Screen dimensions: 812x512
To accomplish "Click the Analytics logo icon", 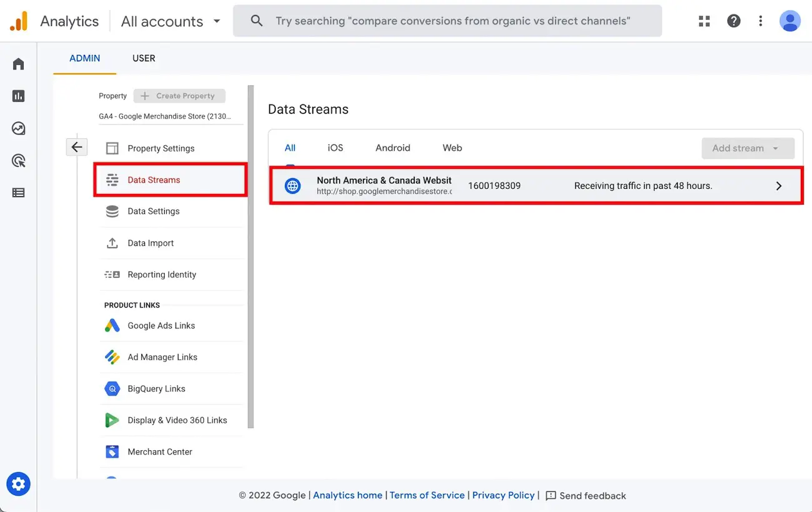I will click(19, 21).
